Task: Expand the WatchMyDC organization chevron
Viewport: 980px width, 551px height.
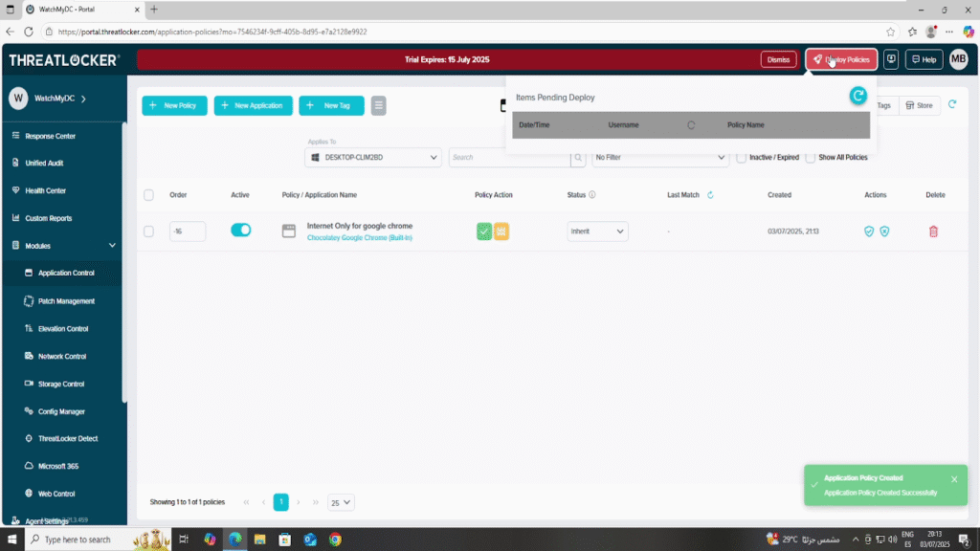Action: 83,99
